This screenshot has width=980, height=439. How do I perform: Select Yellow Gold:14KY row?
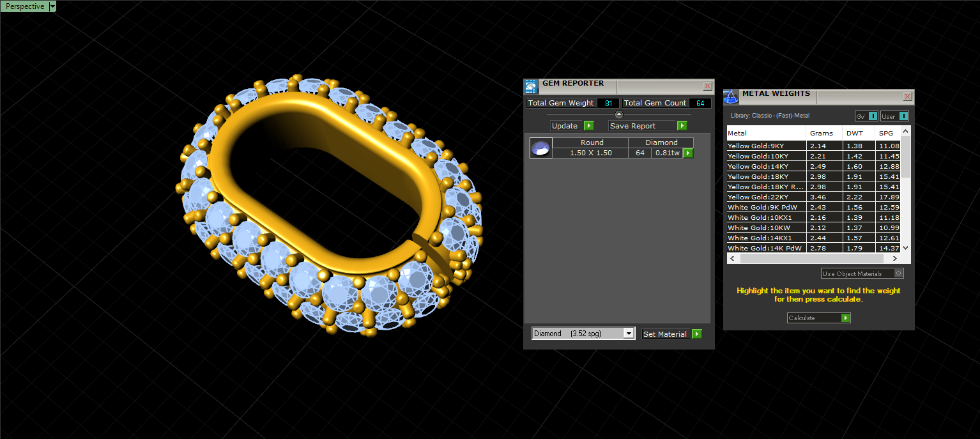814,166
